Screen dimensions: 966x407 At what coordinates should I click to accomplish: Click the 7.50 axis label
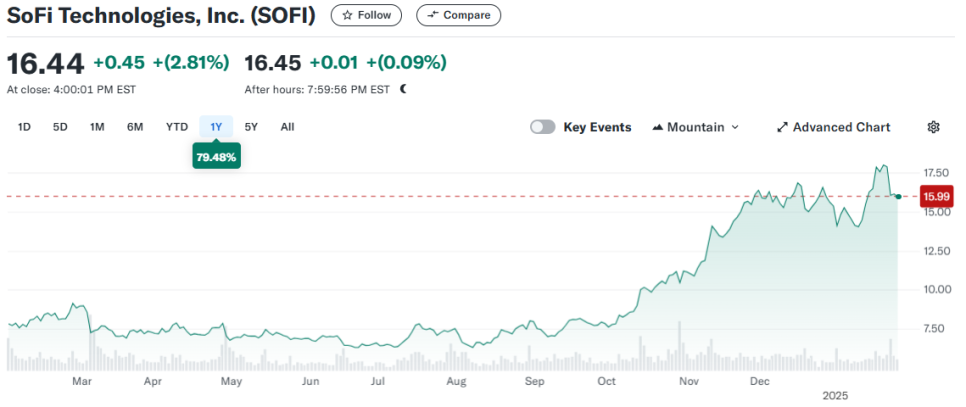[x=933, y=328]
